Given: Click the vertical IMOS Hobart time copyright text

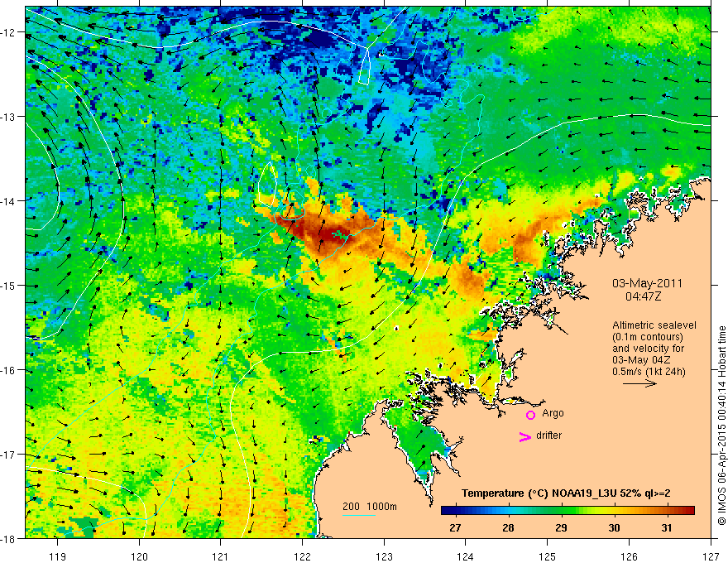Looking at the screenshot, I should (721, 426).
